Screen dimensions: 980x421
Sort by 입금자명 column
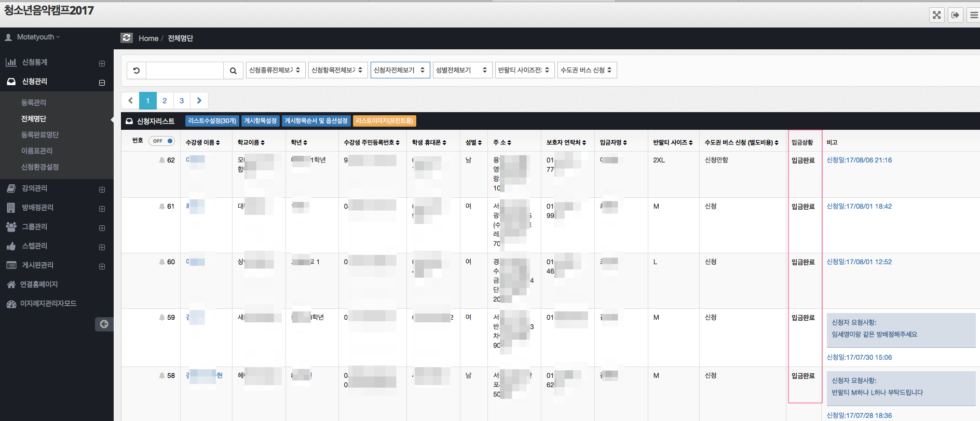tap(614, 142)
